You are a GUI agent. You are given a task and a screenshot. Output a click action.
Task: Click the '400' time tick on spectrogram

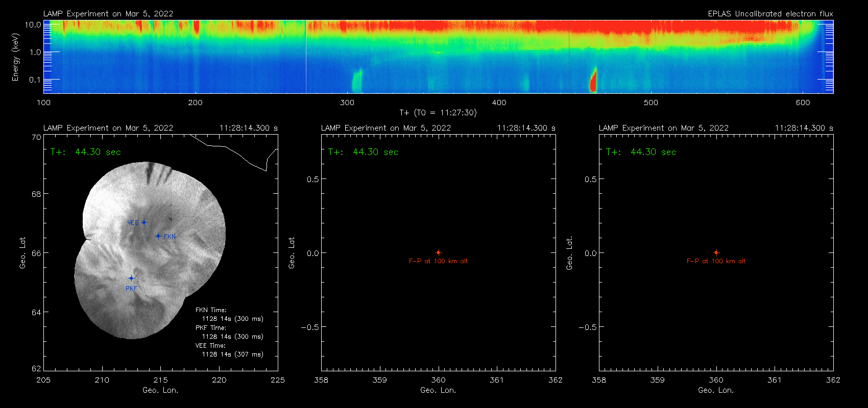499,103
